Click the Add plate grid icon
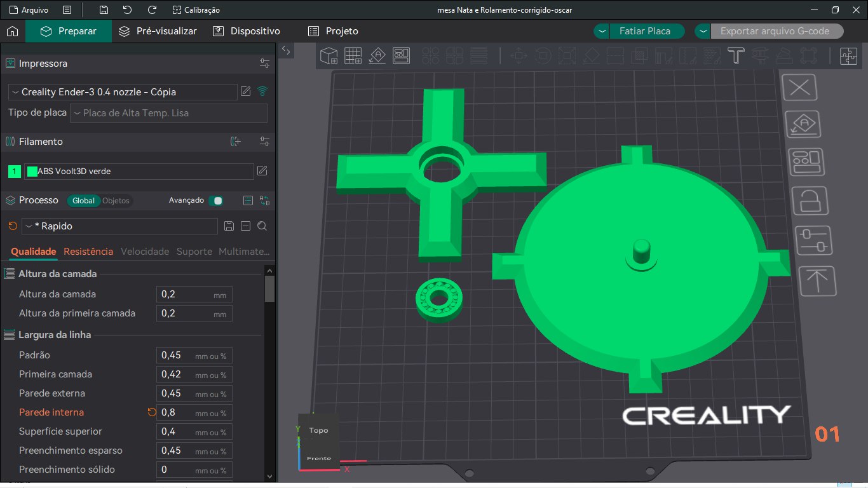The image size is (868, 488). [353, 56]
